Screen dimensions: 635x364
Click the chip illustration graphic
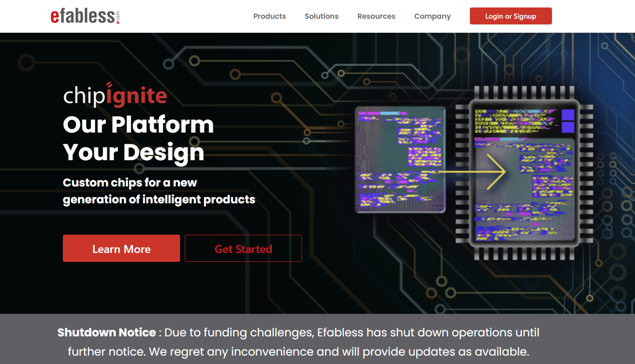coord(474,173)
